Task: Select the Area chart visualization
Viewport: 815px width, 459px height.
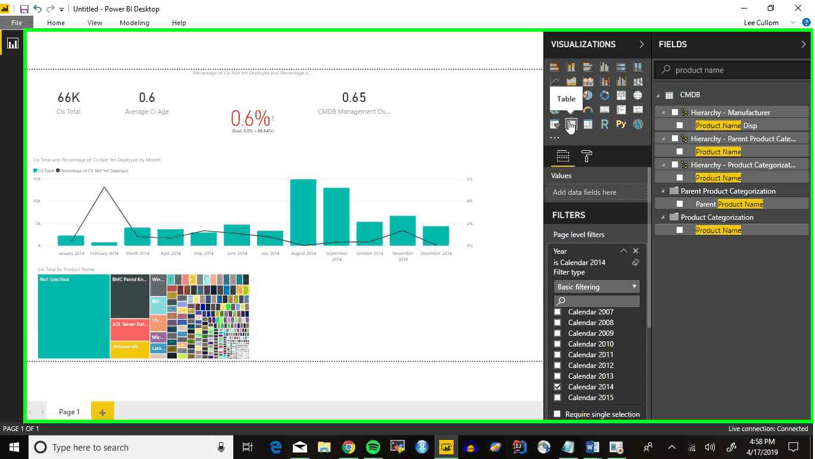Action: pos(571,81)
